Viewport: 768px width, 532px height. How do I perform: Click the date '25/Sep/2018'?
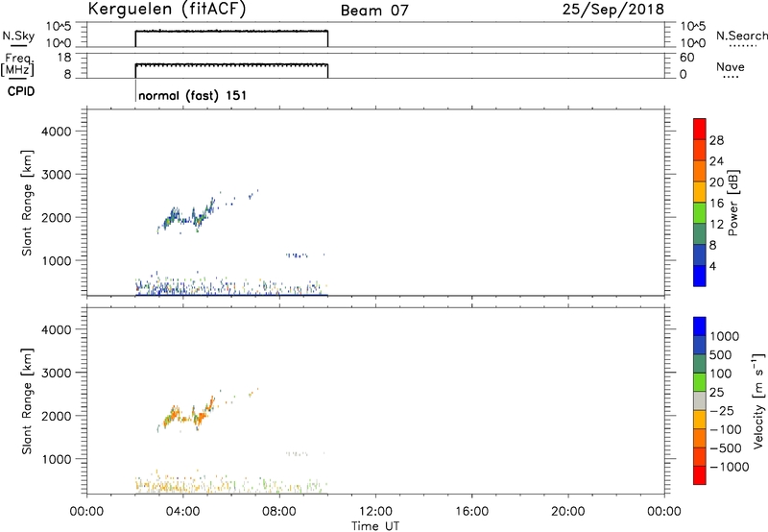613,10
